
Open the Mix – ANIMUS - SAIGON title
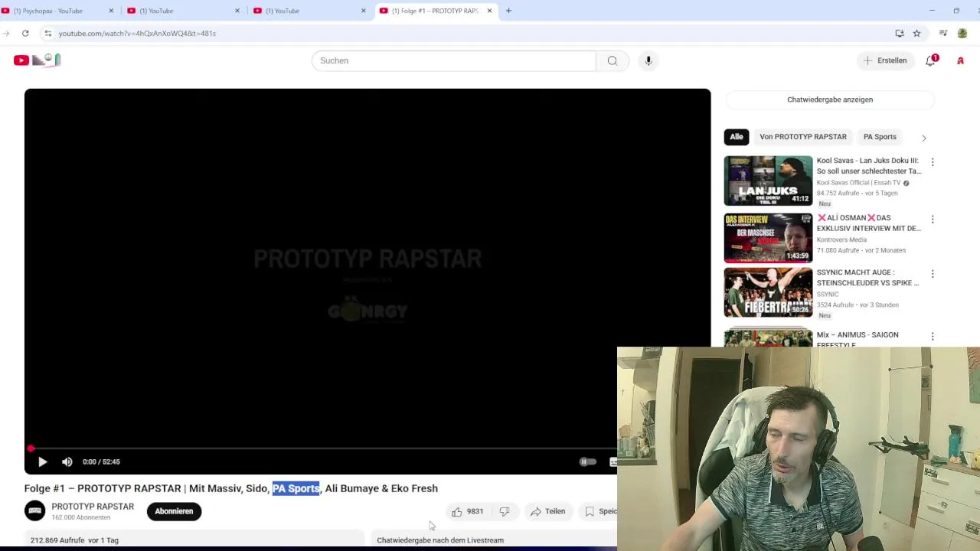(857, 339)
